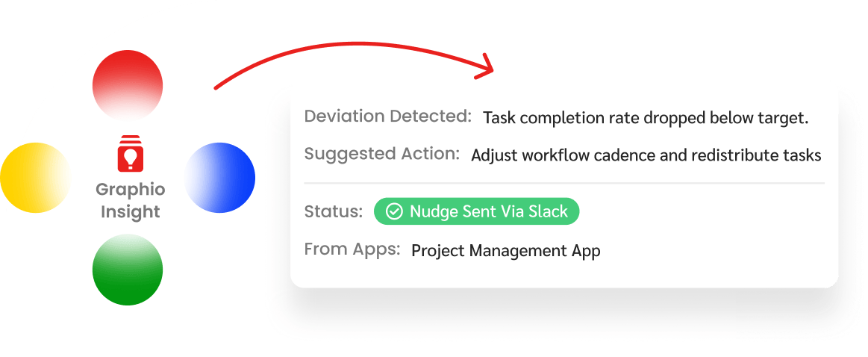Select the red gradient circle

tap(128, 84)
